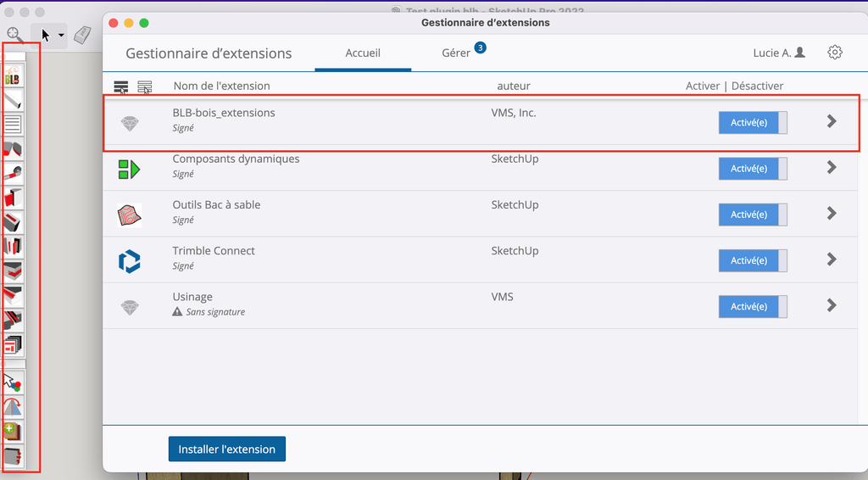Switch to the Accueil tab
The image size is (868, 480).
[363, 53]
